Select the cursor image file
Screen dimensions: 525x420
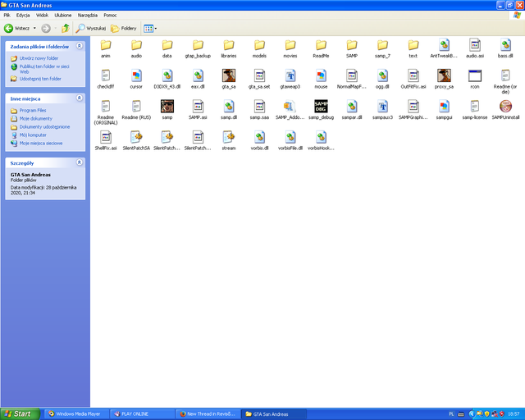(136, 79)
